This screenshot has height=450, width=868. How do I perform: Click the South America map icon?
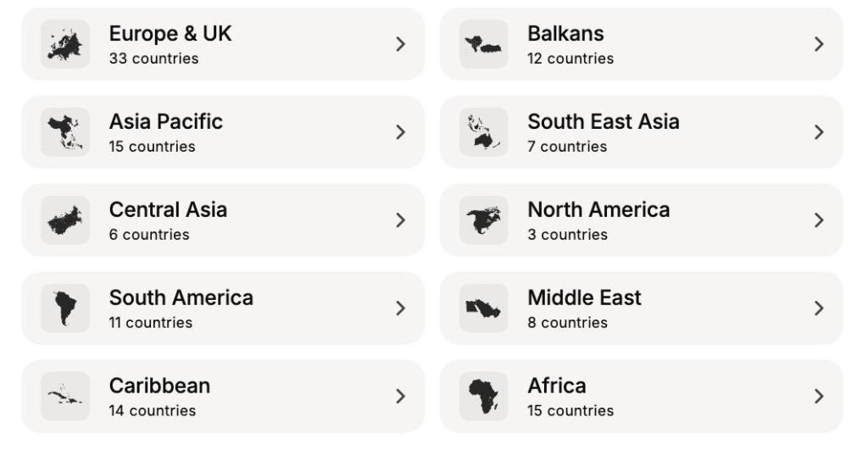click(65, 308)
